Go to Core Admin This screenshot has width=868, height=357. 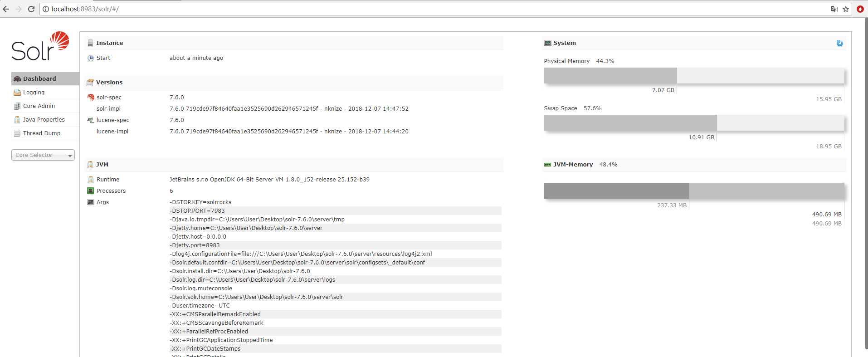(x=45, y=106)
